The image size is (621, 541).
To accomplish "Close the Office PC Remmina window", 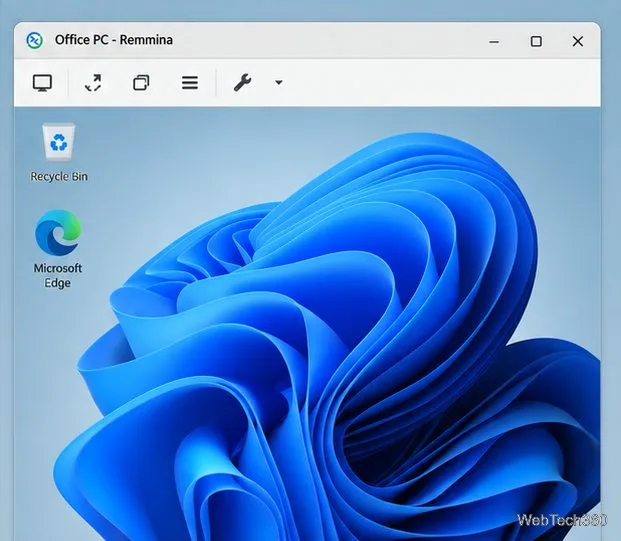I will click(578, 41).
